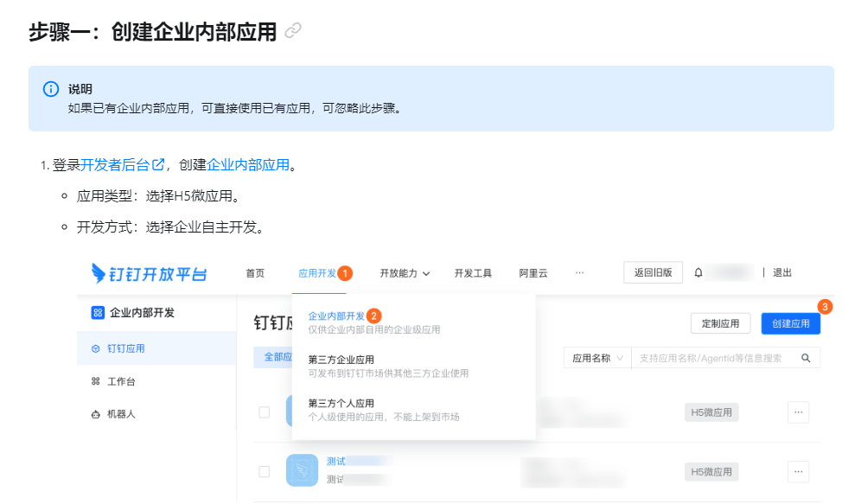Viewport: 855px width, 504px height.
Task: Click the 退出 link
Action: coord(782,272)
